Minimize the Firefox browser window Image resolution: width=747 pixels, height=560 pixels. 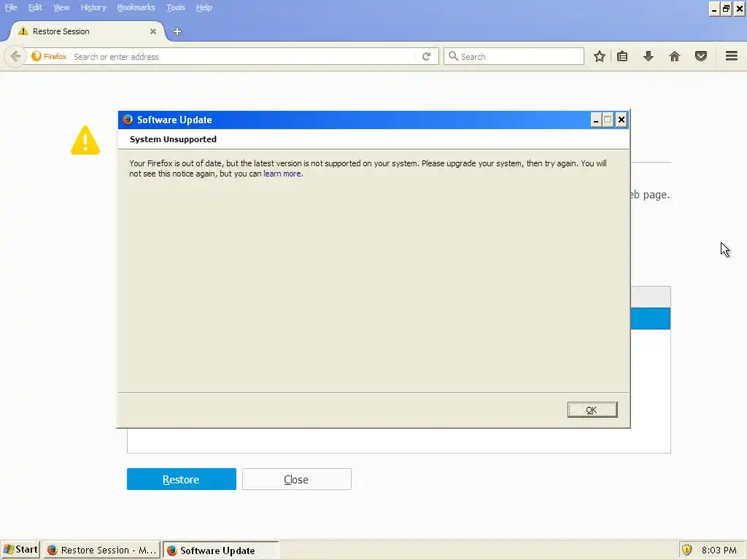pos(713,9)
